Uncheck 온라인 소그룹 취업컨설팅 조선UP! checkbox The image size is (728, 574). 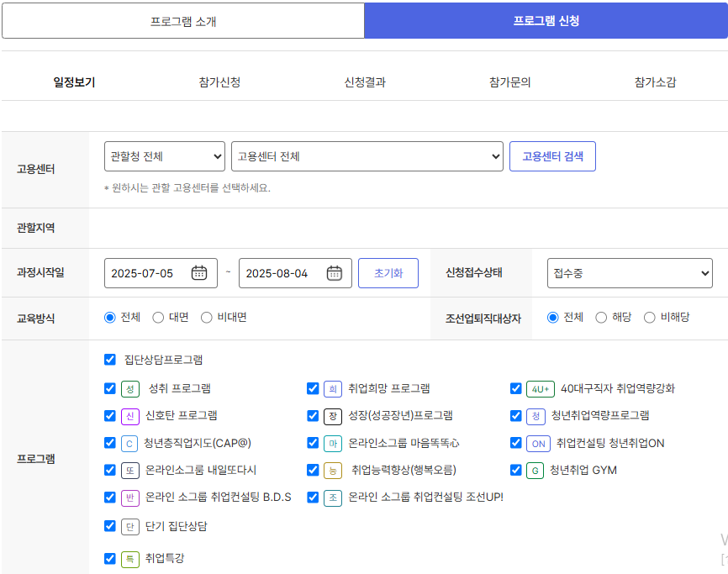tap(313, 498)
